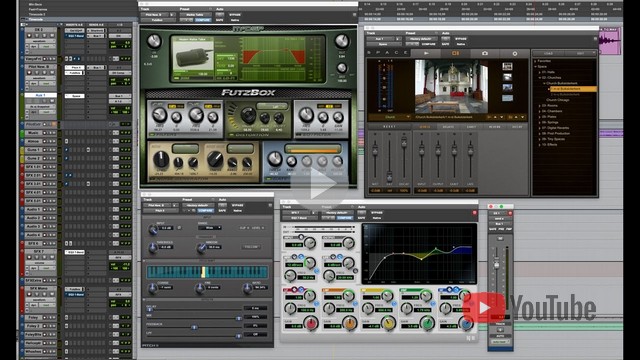The height and width of the screenshot is (360, 640).
Task: Click the EDIT button in Space browser
Action: click(580, 53)
